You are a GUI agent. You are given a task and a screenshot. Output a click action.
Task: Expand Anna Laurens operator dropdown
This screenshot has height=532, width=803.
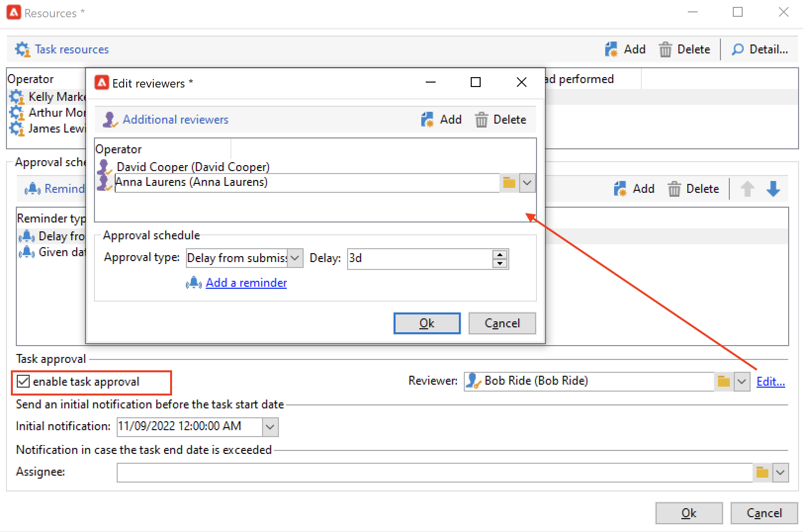pyautogui.click(x=527, y=183)
